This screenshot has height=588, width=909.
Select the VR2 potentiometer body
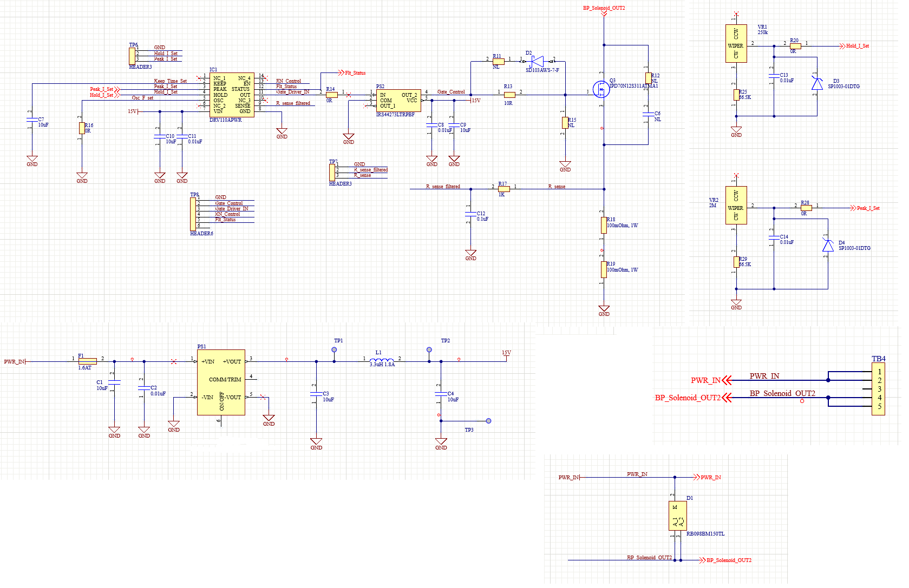click(x=736, y=205)
